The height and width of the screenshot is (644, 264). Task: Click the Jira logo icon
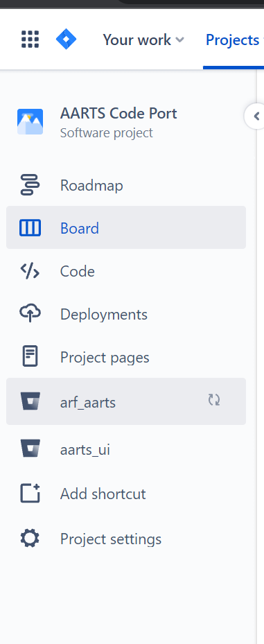click(x=66, y=40)
